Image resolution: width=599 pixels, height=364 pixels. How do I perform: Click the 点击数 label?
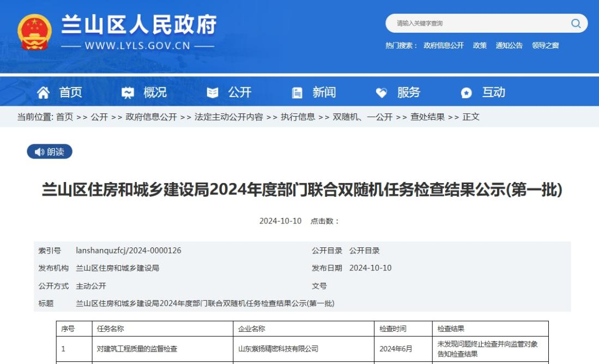point(324,221)
